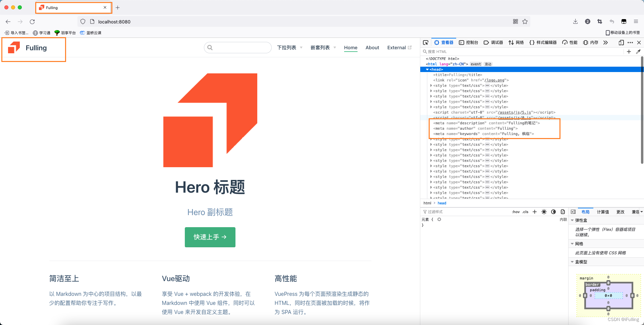Toggle the :hov pseudo-class panel
This screenshot has width=644, height=325.
pyautogui.click(x=516, y=212)
